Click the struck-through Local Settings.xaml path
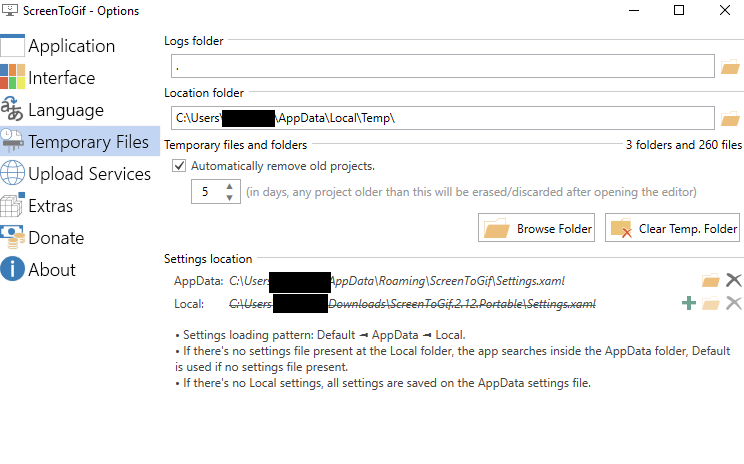 point(412,304)
